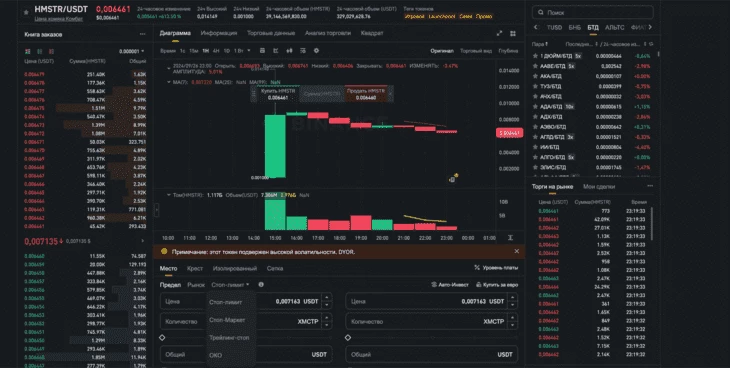
Task: Favorite the ААВЕ/БТД pair star
Action: (x=535, y=66)
